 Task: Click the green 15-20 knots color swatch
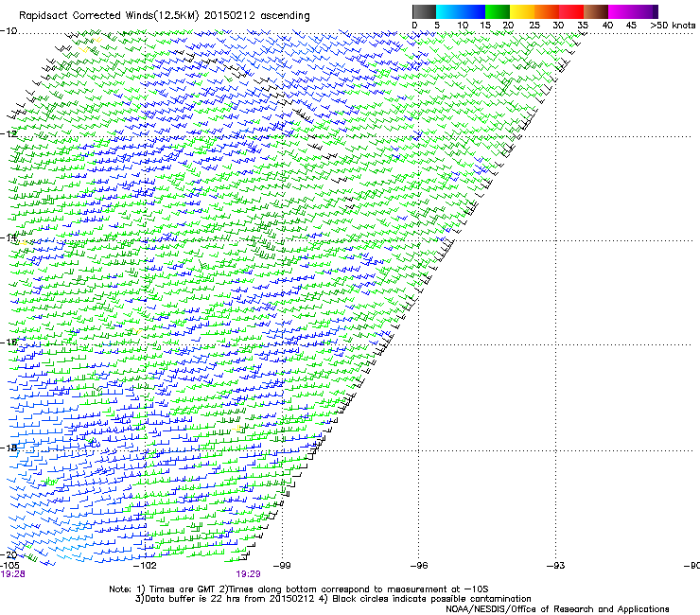point(498,11)
